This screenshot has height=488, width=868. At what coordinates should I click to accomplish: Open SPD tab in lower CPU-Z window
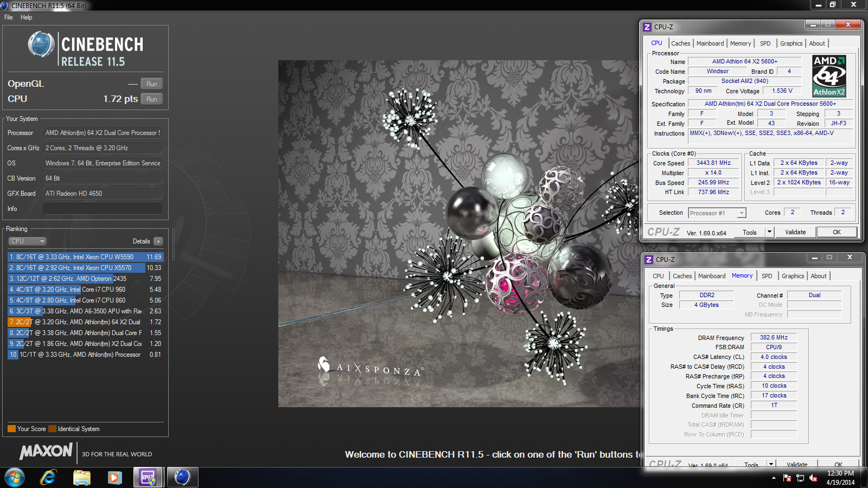coord(767,276)
